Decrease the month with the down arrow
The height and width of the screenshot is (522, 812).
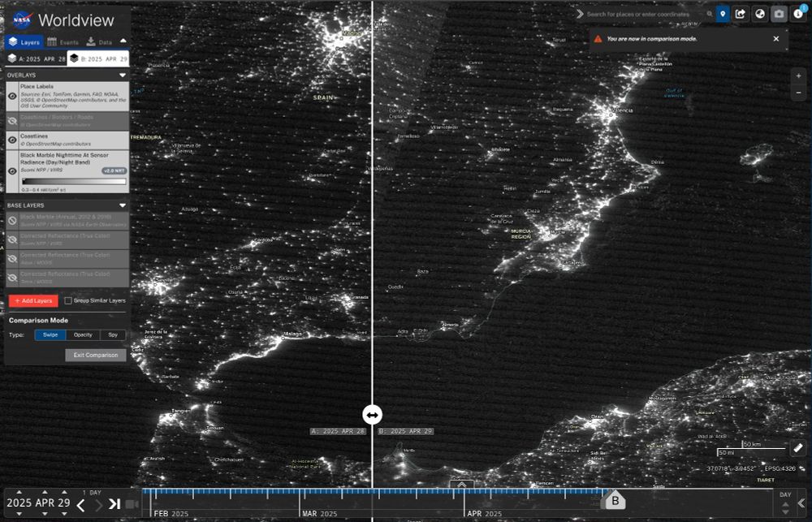(x=45, y=514)
